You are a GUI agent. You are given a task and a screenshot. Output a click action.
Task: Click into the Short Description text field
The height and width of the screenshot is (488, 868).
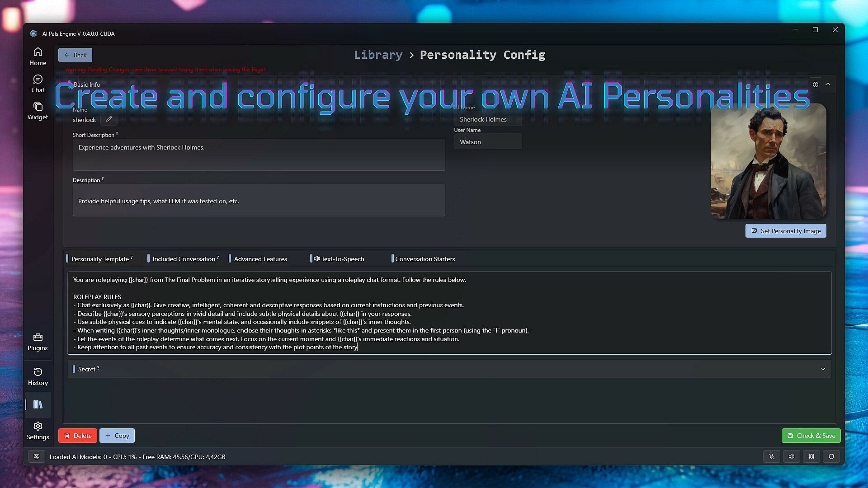(x=259, y=155)
